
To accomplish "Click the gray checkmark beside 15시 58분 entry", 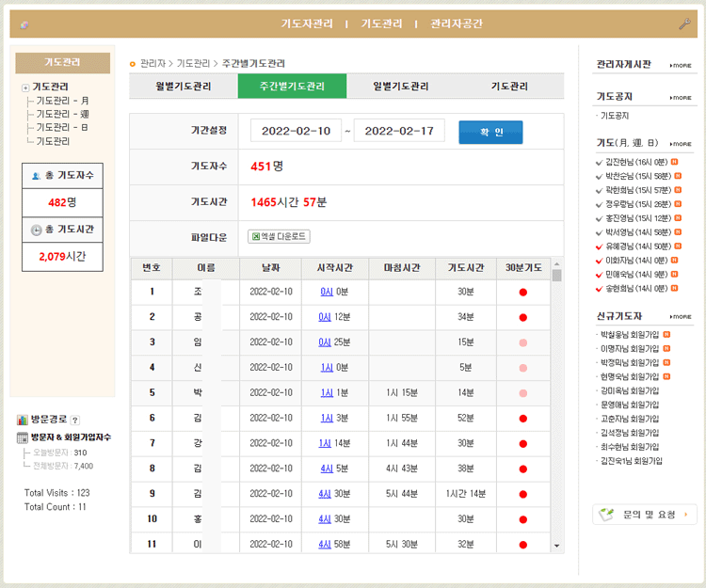I will (x=599, y=176).
